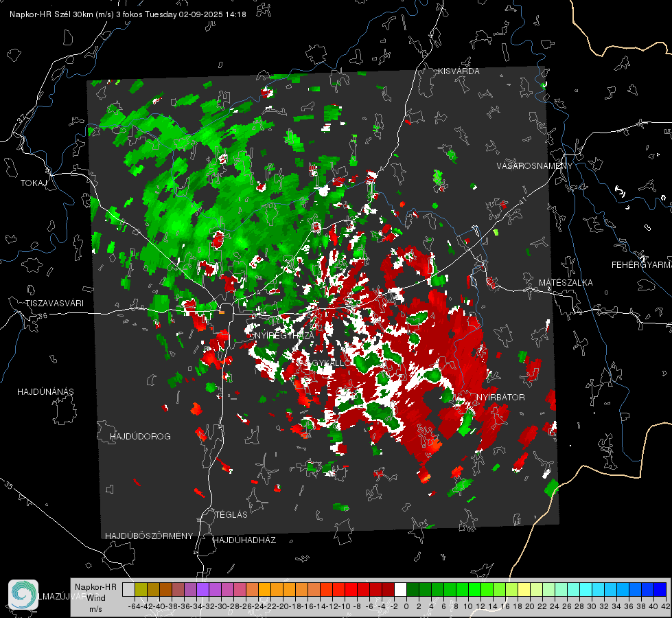
Task: Select the HAJDÚNÁNÁS label
Action: 45,392
